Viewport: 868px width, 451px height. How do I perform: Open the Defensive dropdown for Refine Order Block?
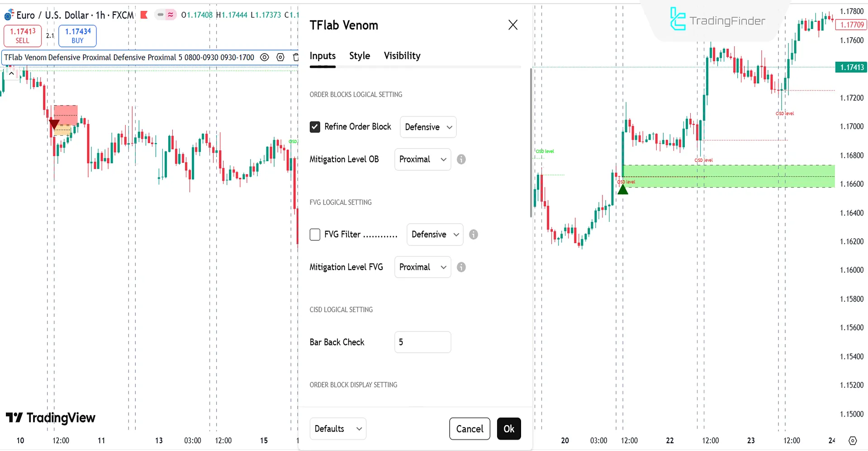(x=427, y=127)
